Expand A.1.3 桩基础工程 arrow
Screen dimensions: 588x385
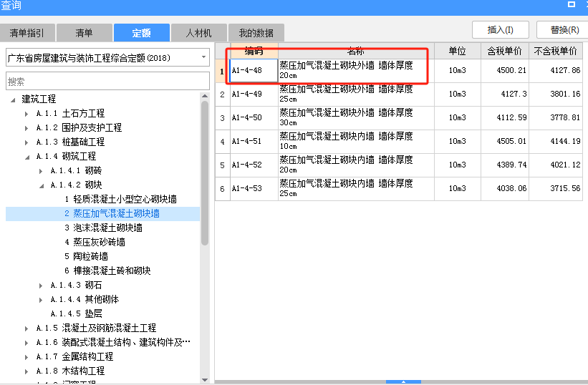click(26, 142)
